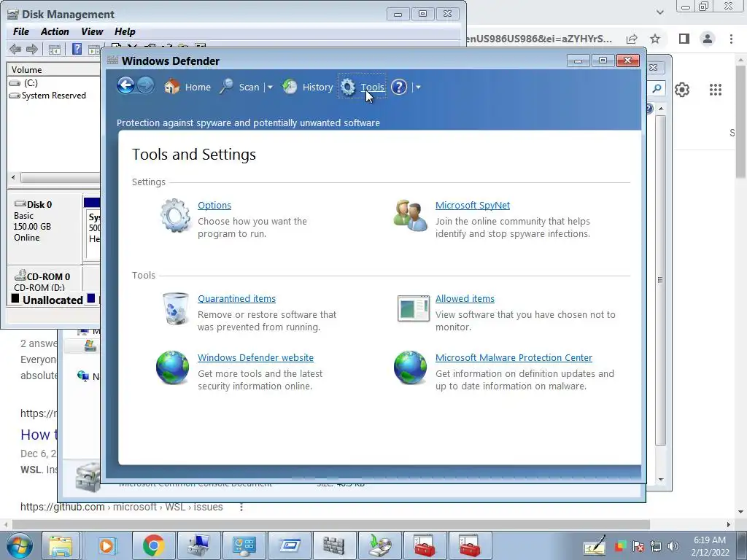Open the Windows Start menu
747x560 pixels.
point(18,545)
